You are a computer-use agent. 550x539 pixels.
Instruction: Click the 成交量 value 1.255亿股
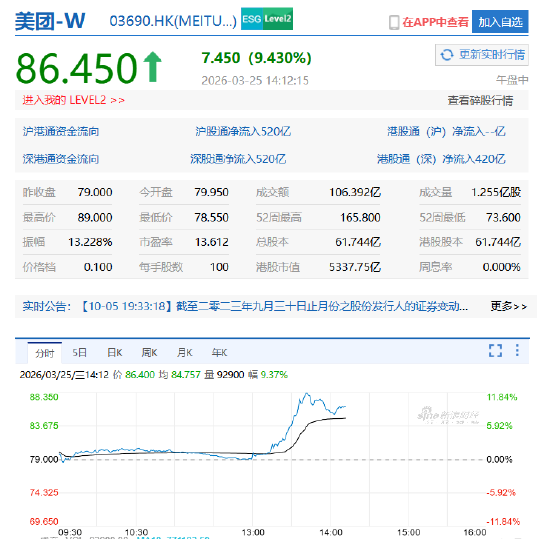496,192
